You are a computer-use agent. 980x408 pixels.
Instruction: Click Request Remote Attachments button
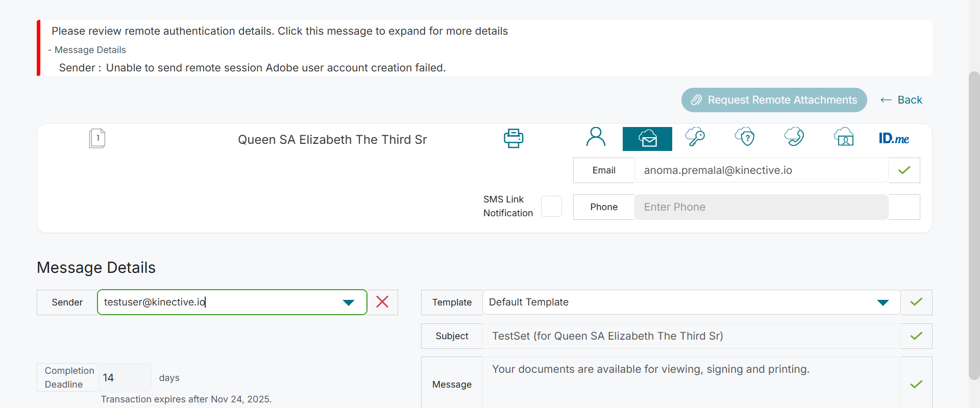[x=774, y=100]
